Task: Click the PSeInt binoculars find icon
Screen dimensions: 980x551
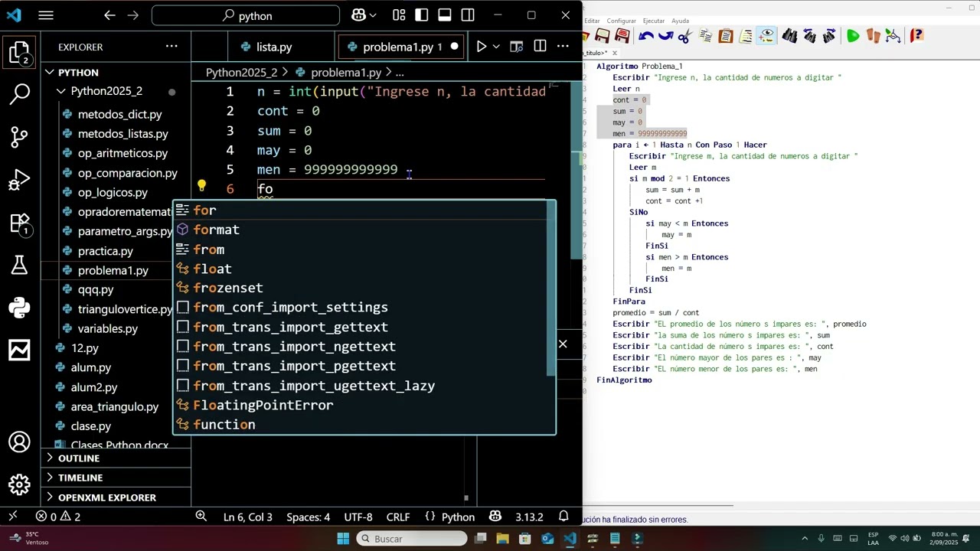Action: [789, 35]
